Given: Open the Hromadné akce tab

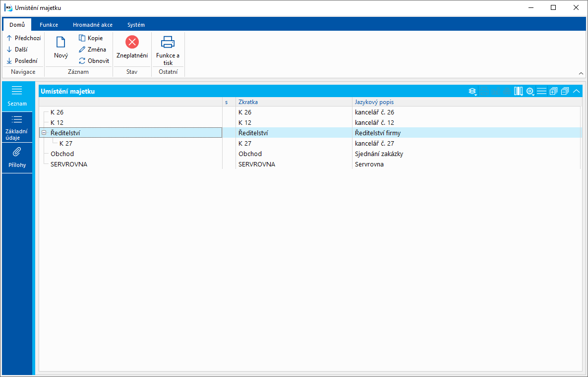Looking at the screenshot, I should (x=93, y=25).
